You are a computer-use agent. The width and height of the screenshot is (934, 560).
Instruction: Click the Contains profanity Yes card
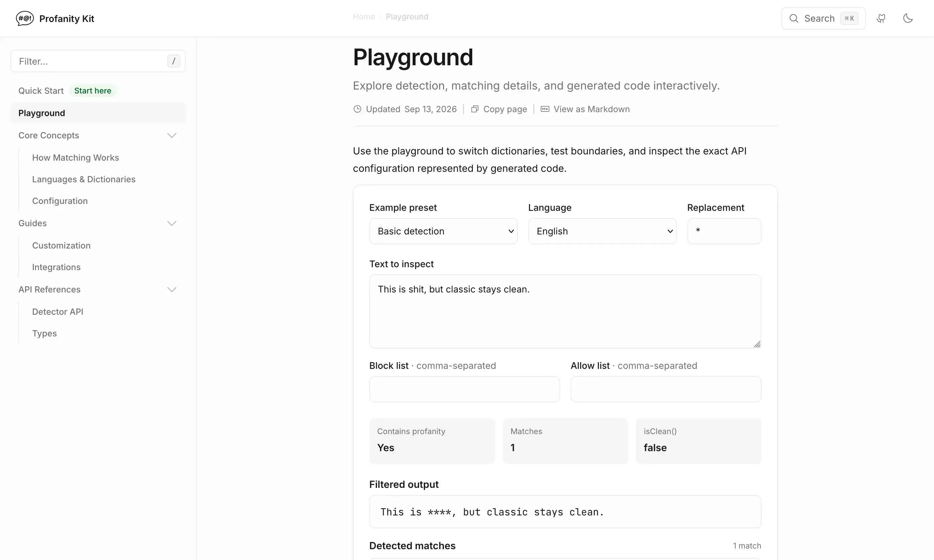click(x=432, y=441)
